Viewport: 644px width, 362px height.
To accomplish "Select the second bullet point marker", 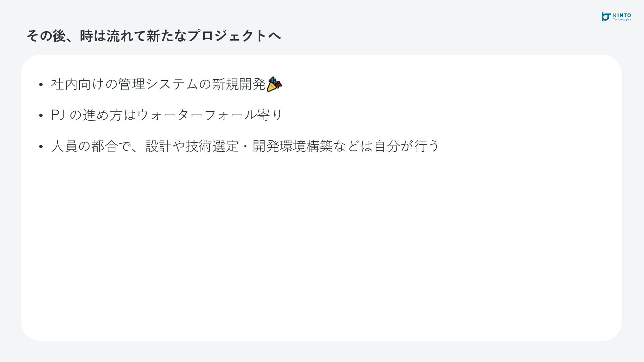I will click(41, 115).
